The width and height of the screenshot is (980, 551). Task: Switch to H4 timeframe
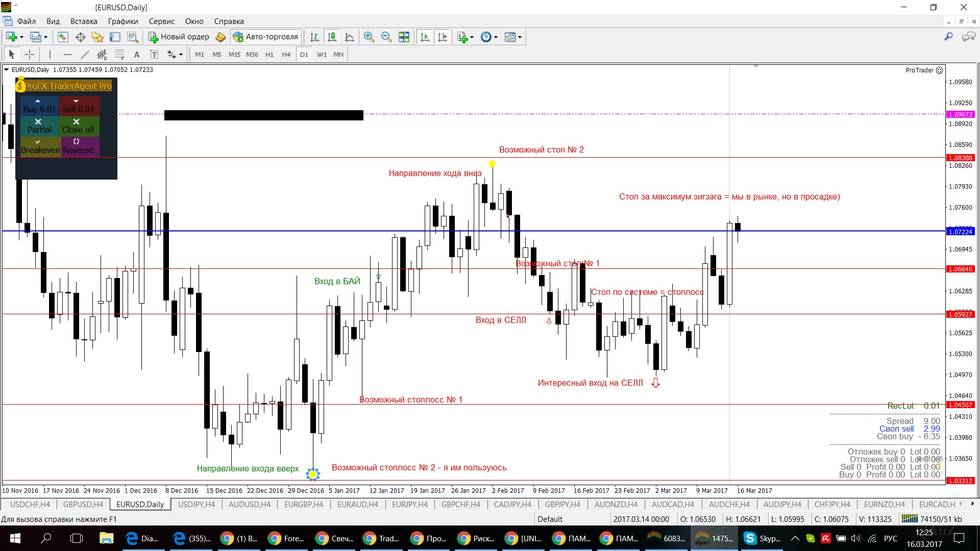[x=286, y=55]
